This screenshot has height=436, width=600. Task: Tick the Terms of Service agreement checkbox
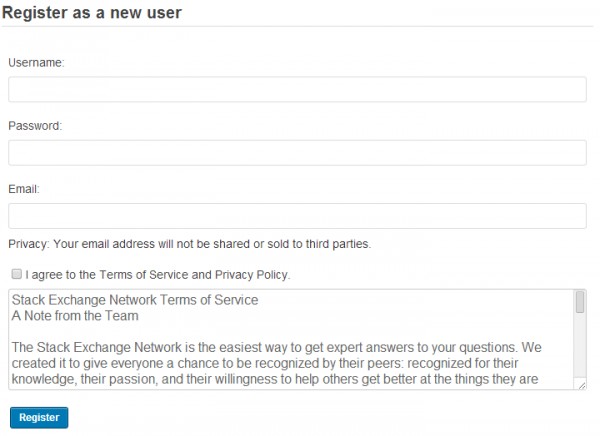17,274
